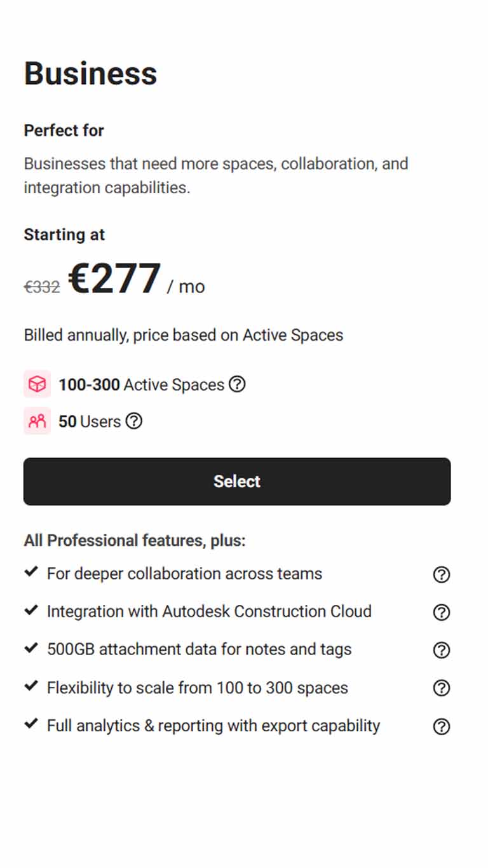Click the 'Billed annually' pricing note
The image size is (488, 868).
click(x=184, y=336)
